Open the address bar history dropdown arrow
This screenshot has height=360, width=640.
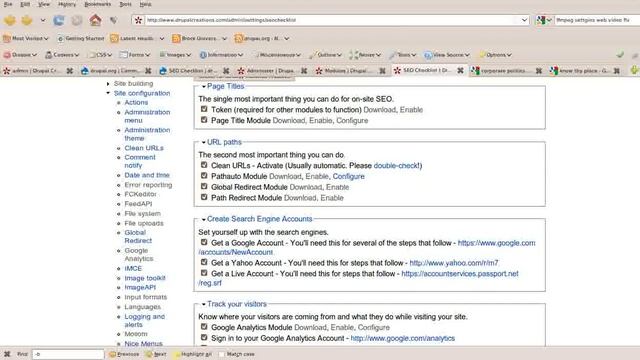click(524, 20)
